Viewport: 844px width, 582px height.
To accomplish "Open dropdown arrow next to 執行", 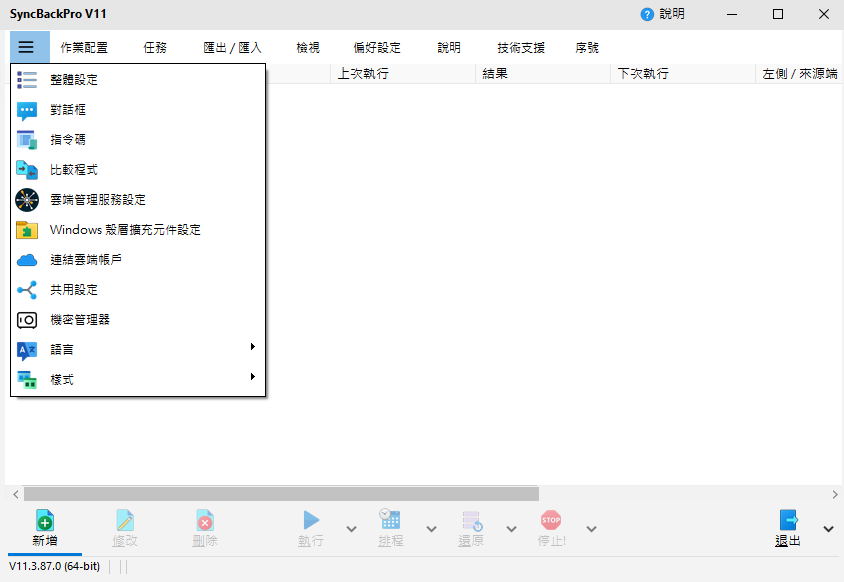I will pos(351,529).
